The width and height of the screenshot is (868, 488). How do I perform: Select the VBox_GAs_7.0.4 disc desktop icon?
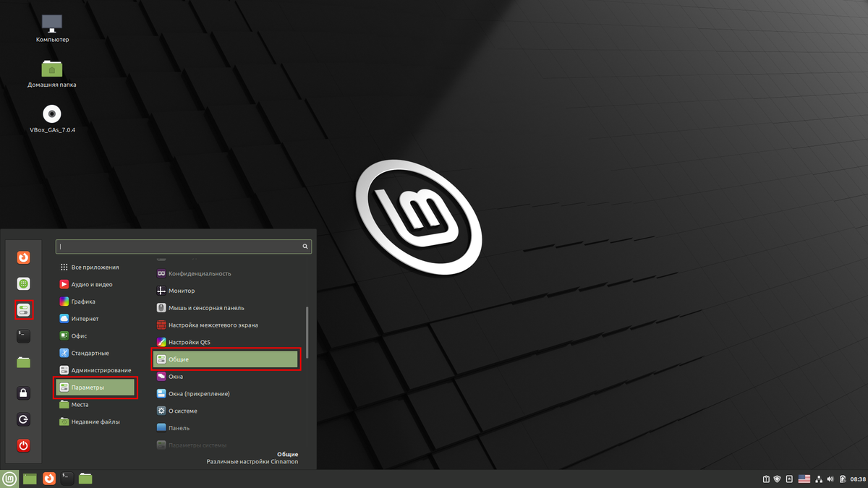pos(52,119)
